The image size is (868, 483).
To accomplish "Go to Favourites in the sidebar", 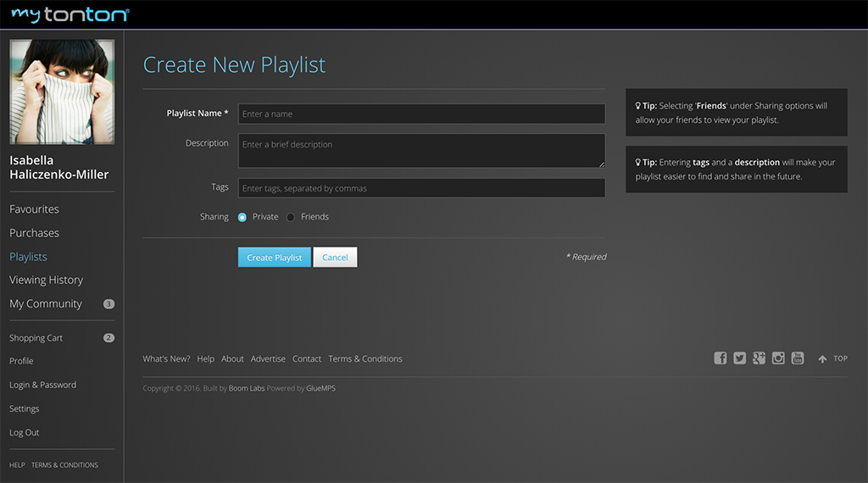I will (34, 209).
